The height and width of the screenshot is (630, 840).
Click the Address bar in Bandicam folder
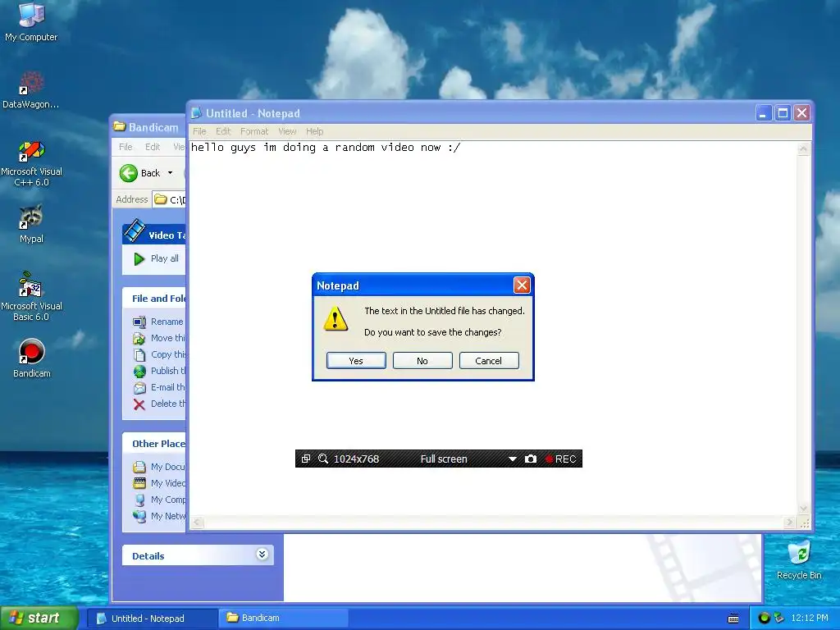(x=169, y=199)
